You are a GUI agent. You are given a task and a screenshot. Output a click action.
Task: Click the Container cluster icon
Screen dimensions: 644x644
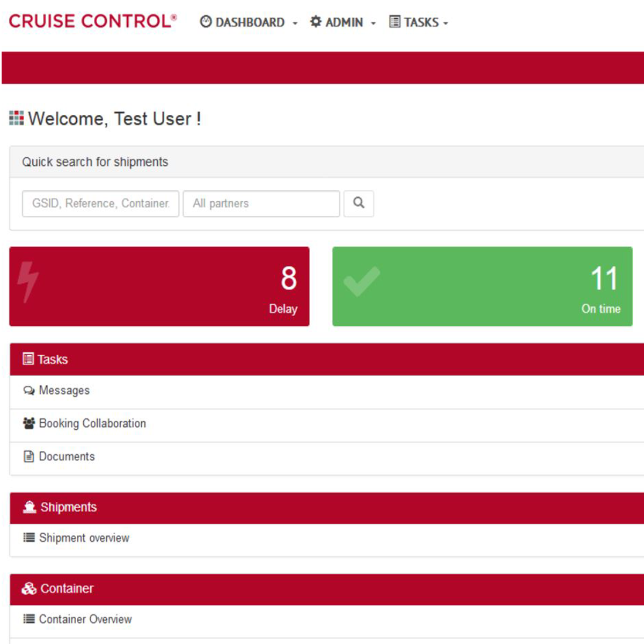[28, 588]
